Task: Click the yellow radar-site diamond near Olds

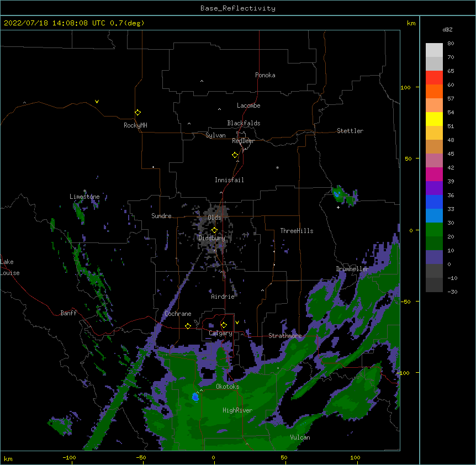Action: click(214, 230)
